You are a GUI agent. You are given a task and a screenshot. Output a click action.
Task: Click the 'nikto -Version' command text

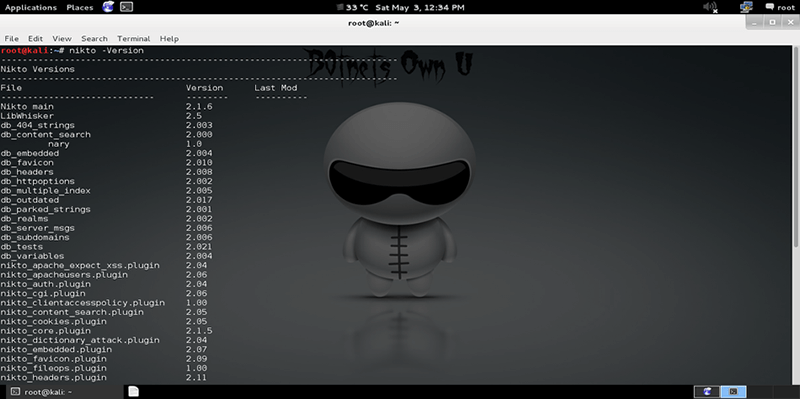[x=106, y=51]
